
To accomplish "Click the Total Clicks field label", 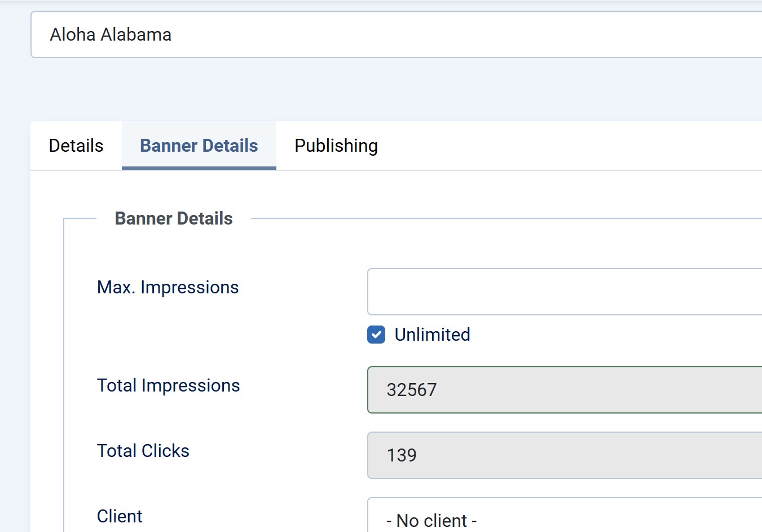I will [x=143, y=451].
